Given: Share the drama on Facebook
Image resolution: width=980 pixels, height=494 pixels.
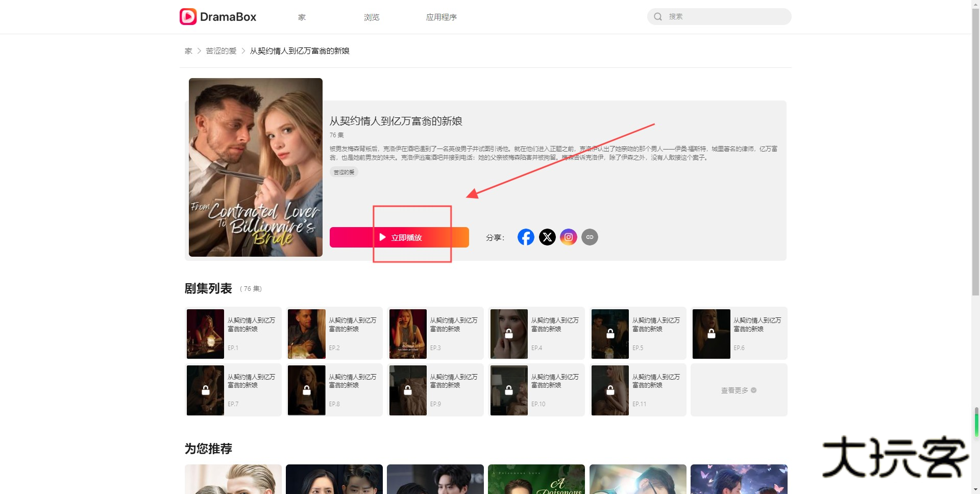Looking at the screenshot, I should click(526, 237).
